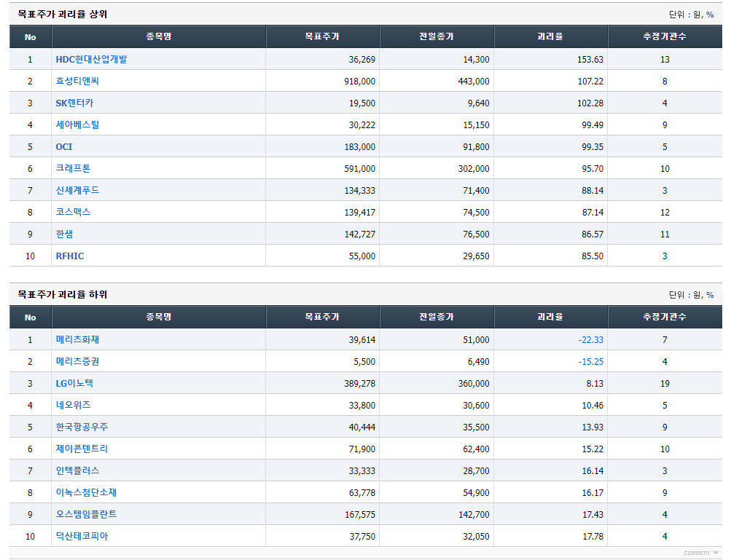
Task: Open the 이녹스첨단소재 stock link
Action: [x=86, y=492]
